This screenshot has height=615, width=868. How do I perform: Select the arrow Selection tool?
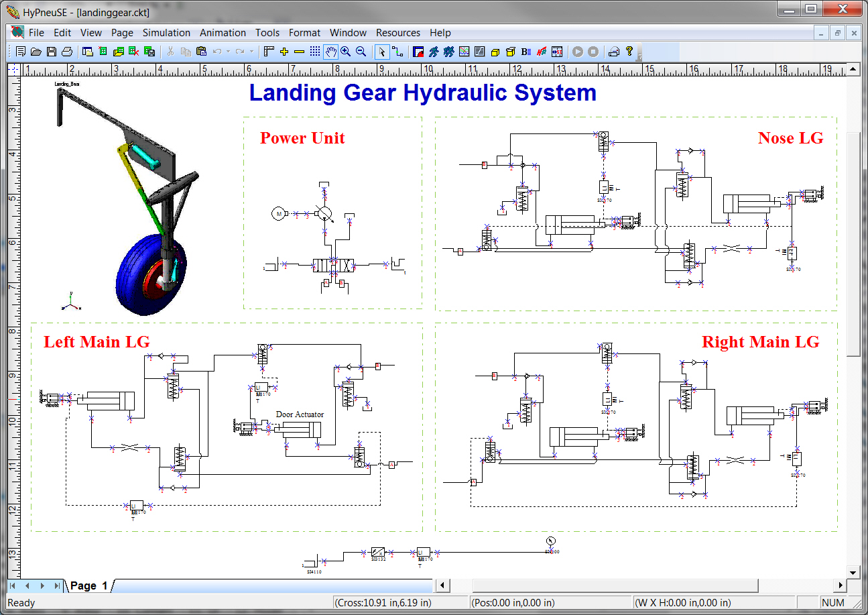[382, 52]
